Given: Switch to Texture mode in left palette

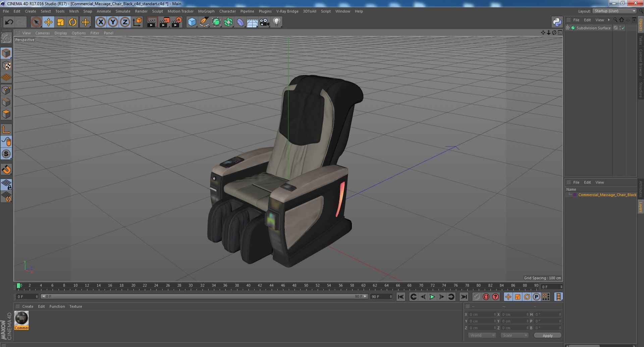Looking at the screenshot, I should 6,65.
